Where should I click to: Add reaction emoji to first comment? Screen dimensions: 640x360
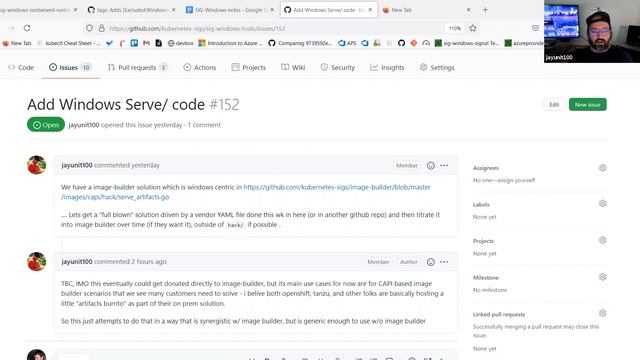431,165
